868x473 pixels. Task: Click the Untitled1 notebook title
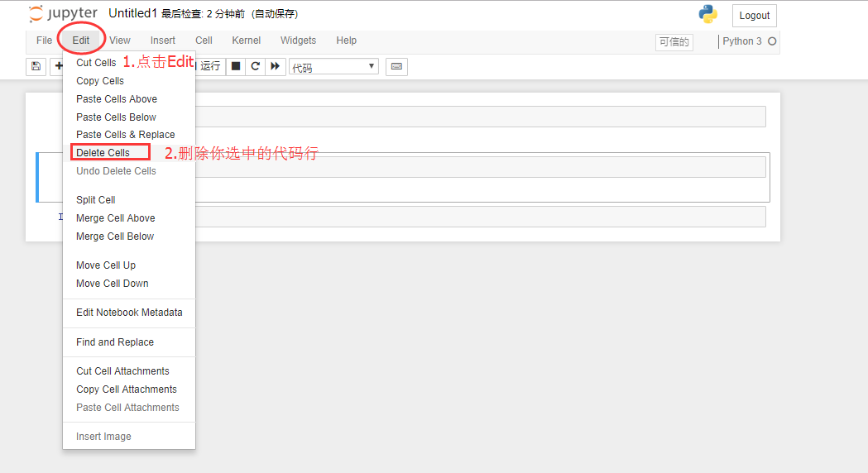coord(132,14)
